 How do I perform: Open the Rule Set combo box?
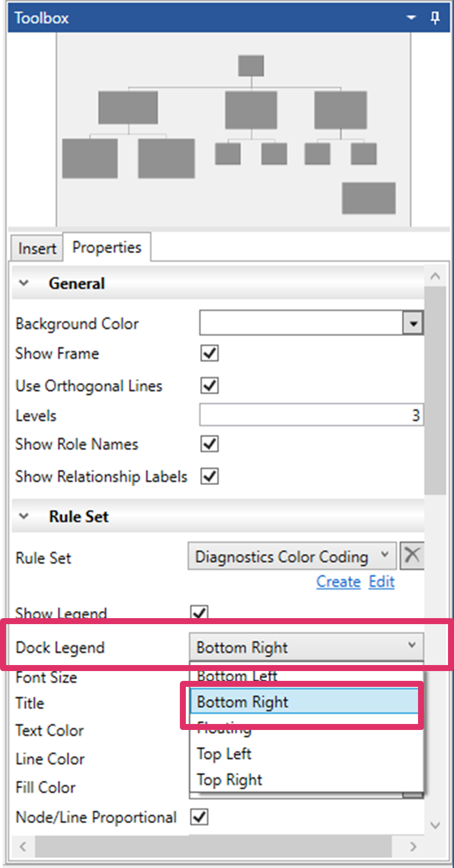pyautogui.click(x=292, y=556)
